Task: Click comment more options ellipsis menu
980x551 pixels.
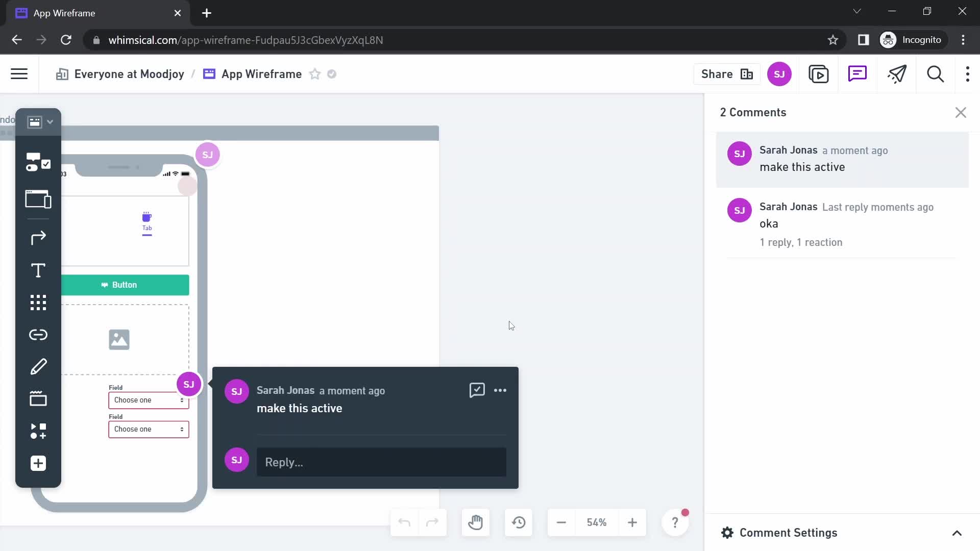Action: tap(501, 390)
